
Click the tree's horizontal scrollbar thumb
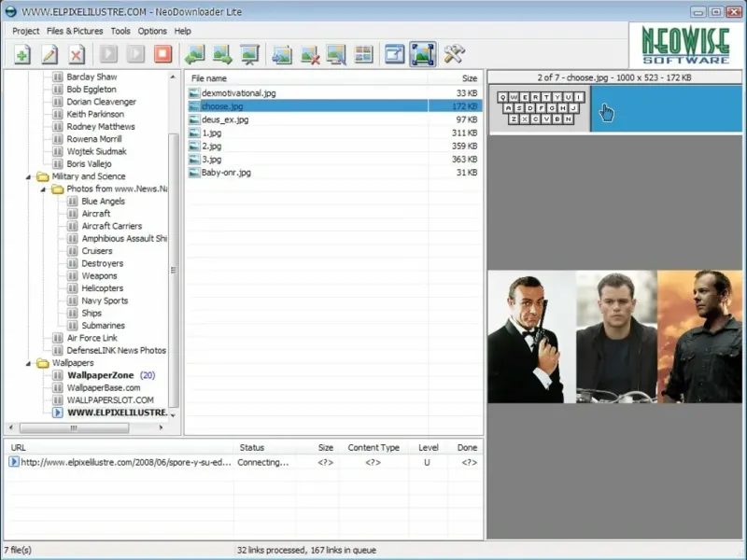click(74, 427)
